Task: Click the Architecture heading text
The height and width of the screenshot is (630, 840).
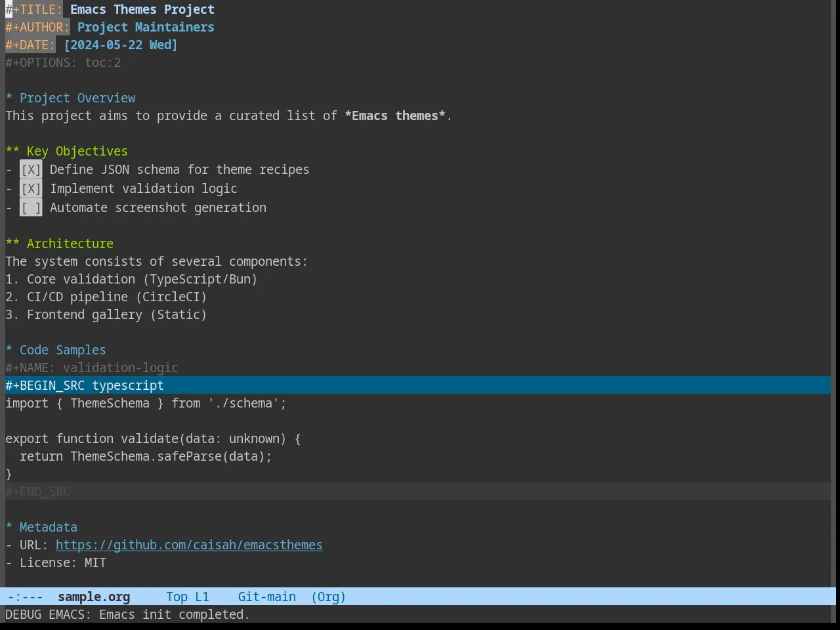Action: (x=70, y=243)
